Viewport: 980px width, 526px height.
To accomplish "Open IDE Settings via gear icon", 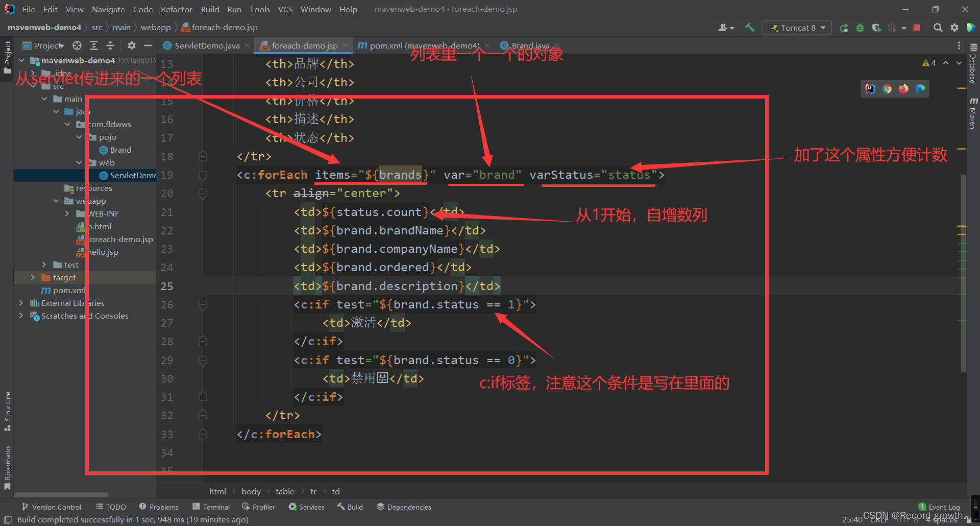I will pos(954,27).
